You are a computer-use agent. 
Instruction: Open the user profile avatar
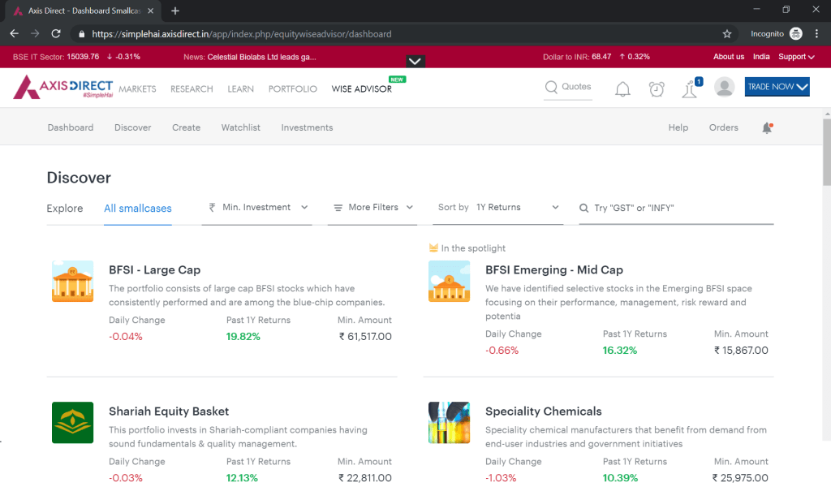pos(724,87)
